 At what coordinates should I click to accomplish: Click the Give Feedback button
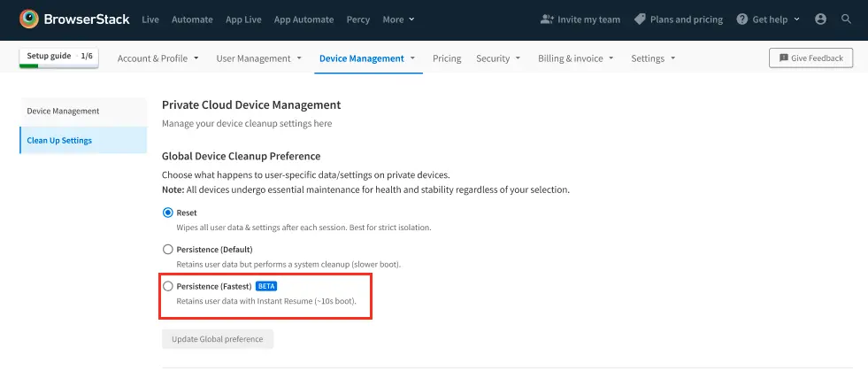click(x=811, y=58)
